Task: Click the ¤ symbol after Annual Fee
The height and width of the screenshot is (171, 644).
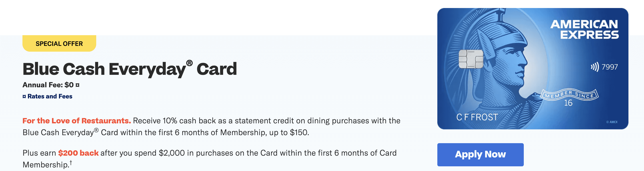Action: (78, 85)
